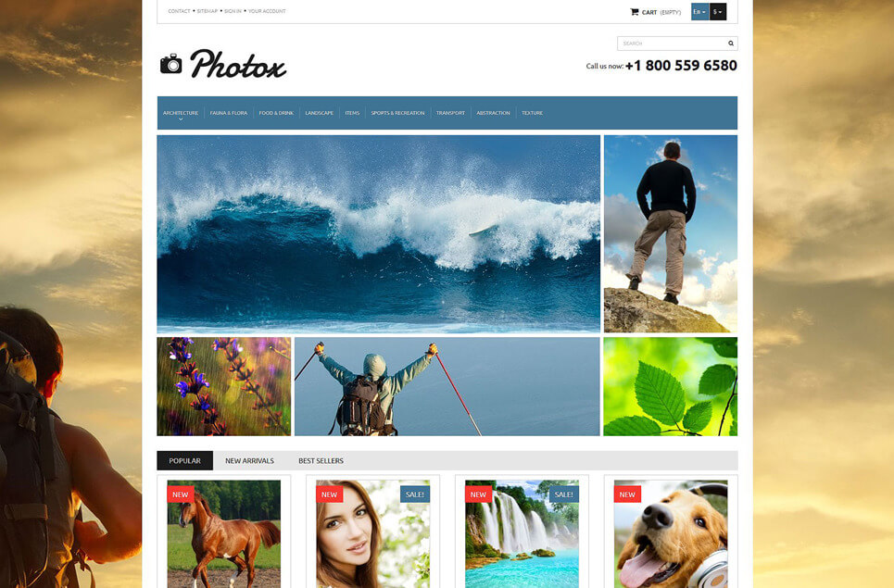894x588 pixels.
Task: Open the ocean wave banner image
Action: tap(379, 233)
